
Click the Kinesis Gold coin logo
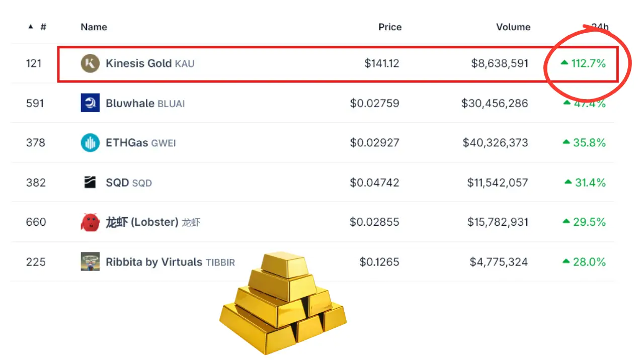[90, 63]
